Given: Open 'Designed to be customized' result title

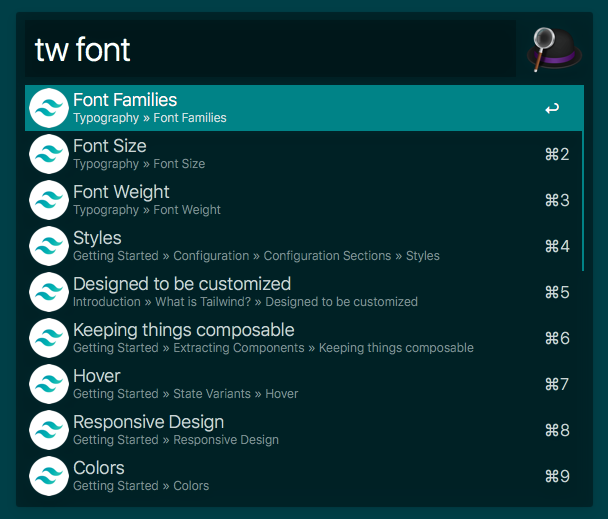Looking at the screenshot, I should [x=182, y=284].
